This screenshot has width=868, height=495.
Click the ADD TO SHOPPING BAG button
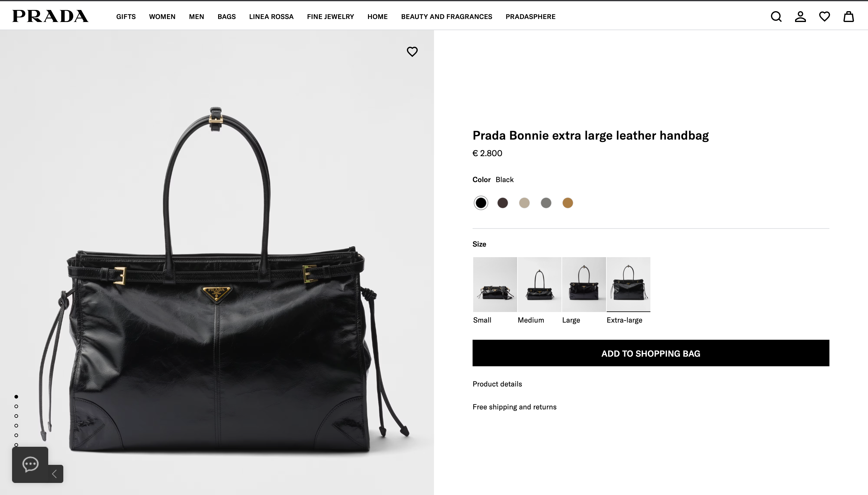click(650, 353)
